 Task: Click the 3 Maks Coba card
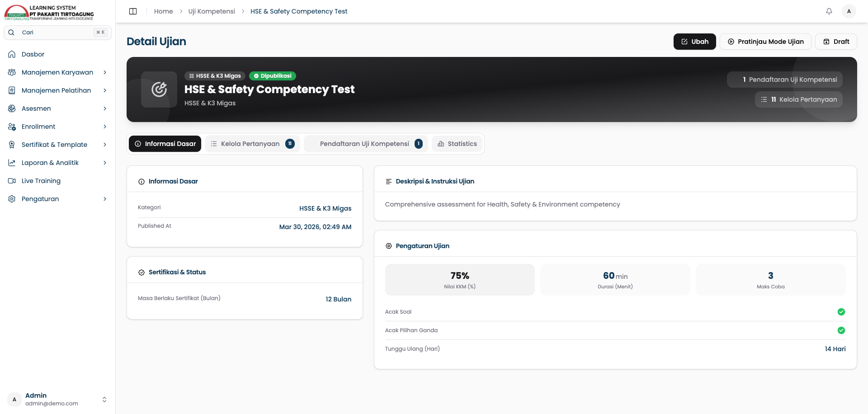(771, 280)
